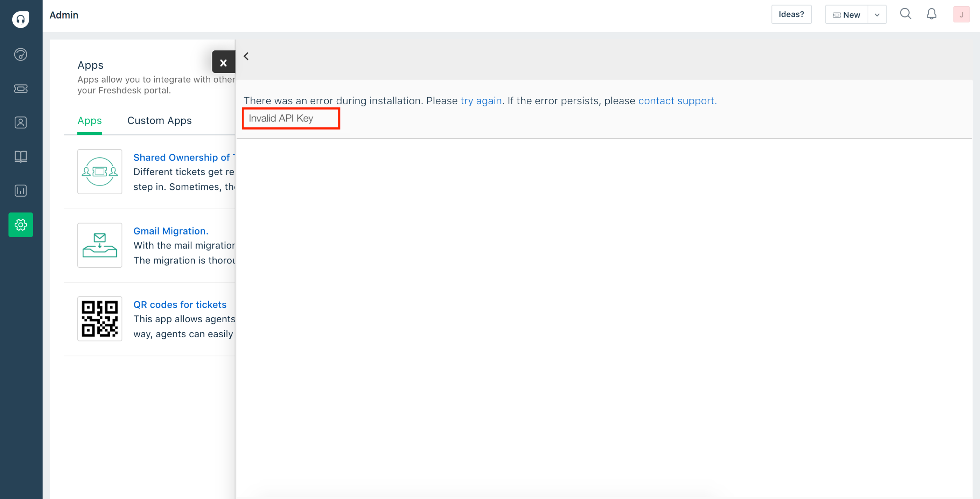Expand the New button dropdown arrow

click(x=877, y=15)
